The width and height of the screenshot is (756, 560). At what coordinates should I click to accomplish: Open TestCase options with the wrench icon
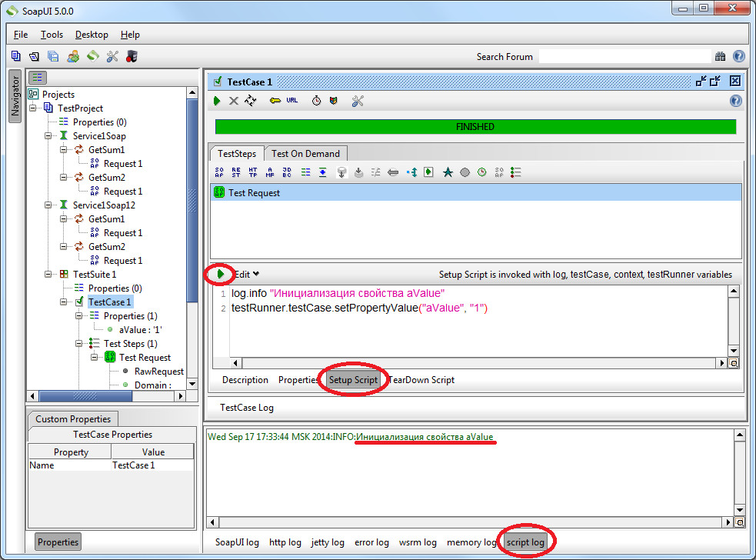pos(358,101)
